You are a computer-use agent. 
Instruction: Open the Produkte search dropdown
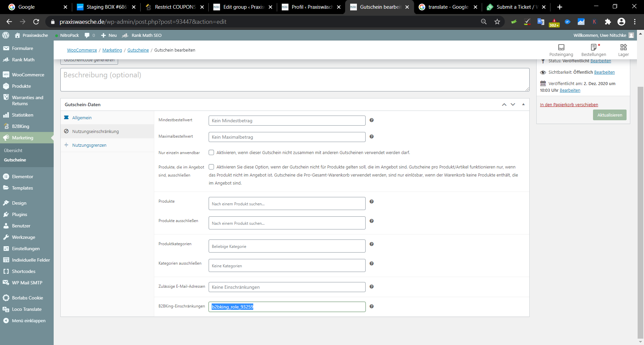tap(287, 204)
